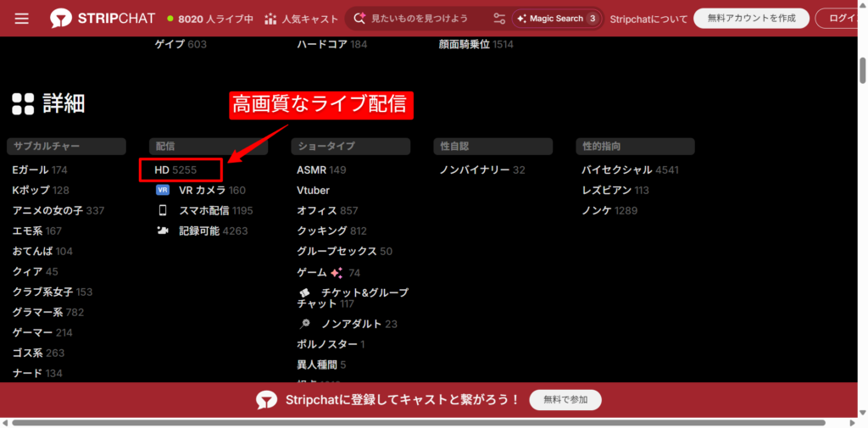Viewport: 868px width, 428px height.
Task: Open the 人気キャスト ranking link
Action: [x=301, y=19]
